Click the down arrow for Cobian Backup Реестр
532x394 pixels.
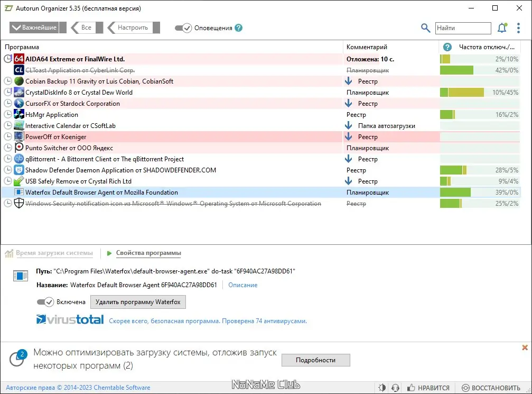(x=349, y=81)
